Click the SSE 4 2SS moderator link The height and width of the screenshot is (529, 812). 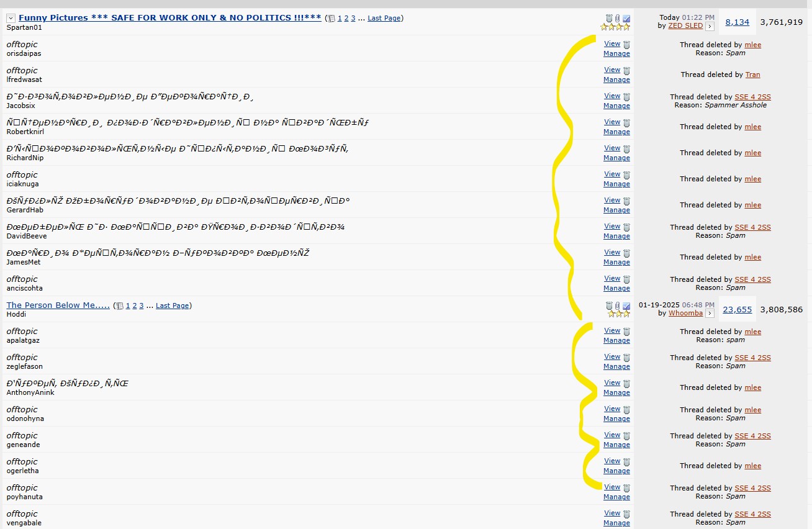[x=753, y=96]
